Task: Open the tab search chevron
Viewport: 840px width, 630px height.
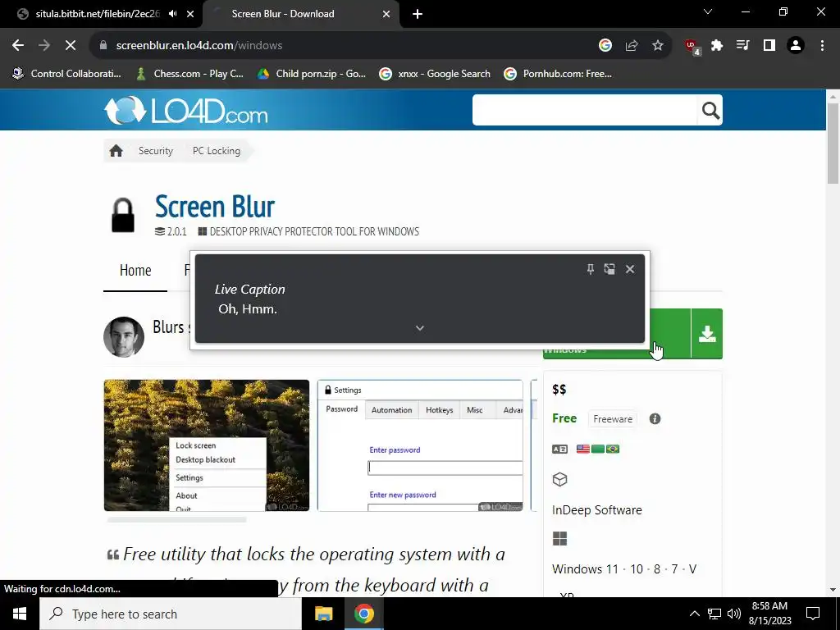Action: click(x=708, y=11)
